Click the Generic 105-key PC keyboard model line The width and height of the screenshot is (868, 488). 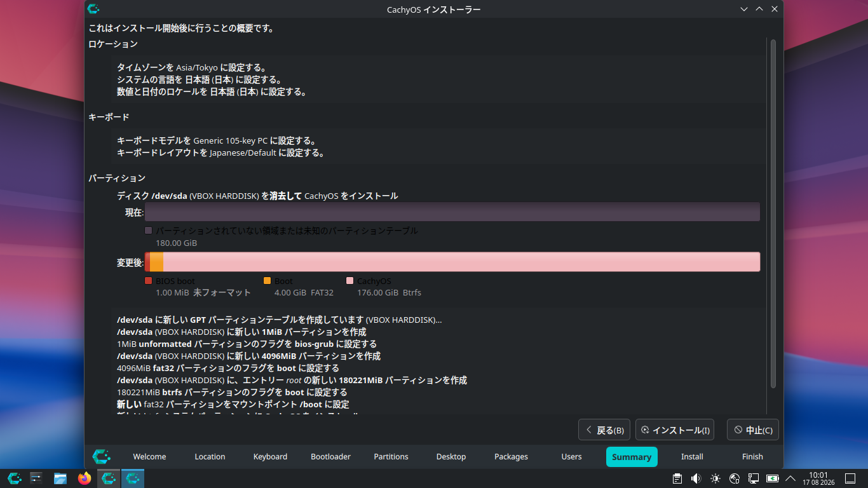217,140
